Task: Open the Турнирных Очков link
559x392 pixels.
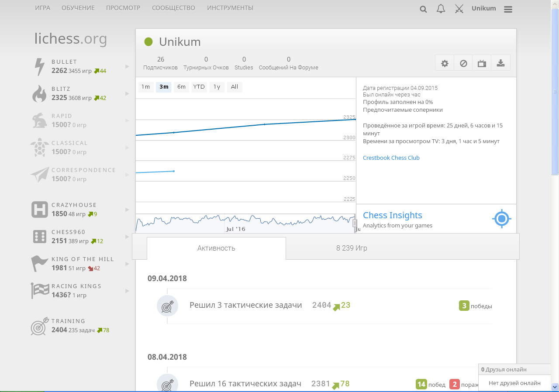Action: point(206,63)
